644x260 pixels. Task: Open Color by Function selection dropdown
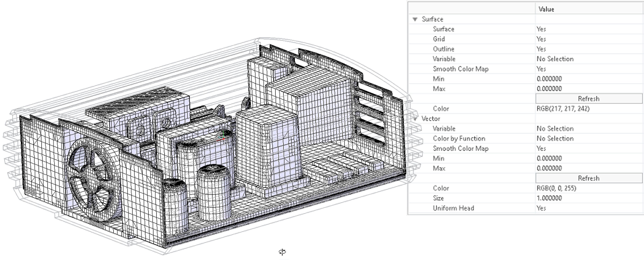point(555,139)
